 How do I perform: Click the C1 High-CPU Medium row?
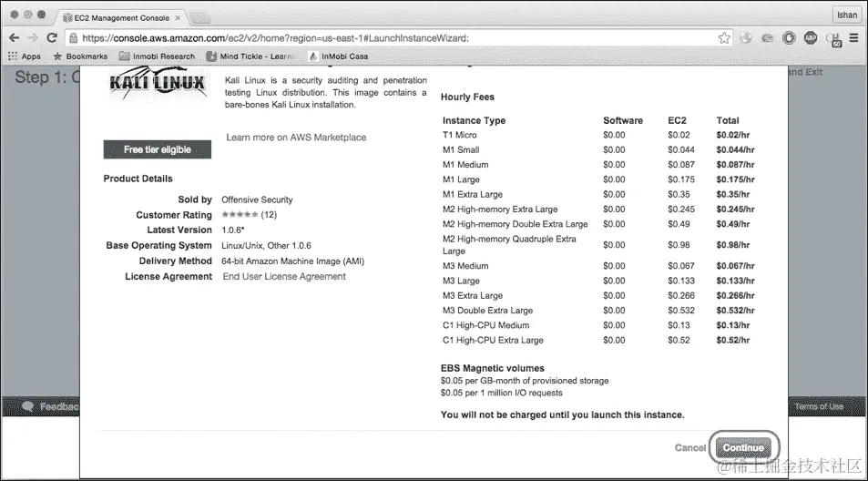click(x=598, y=325)
